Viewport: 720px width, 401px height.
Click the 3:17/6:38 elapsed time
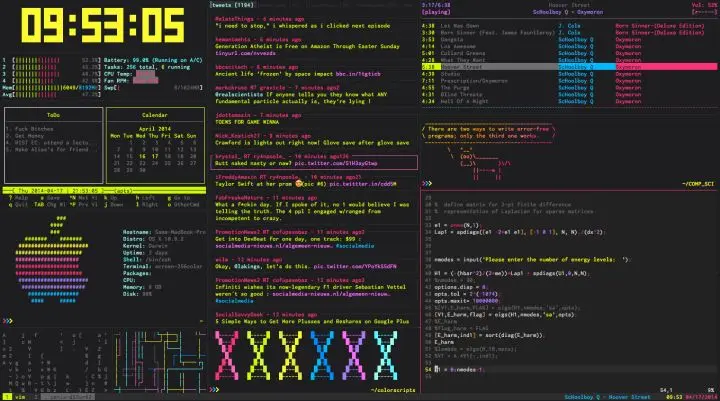(436, 5)
